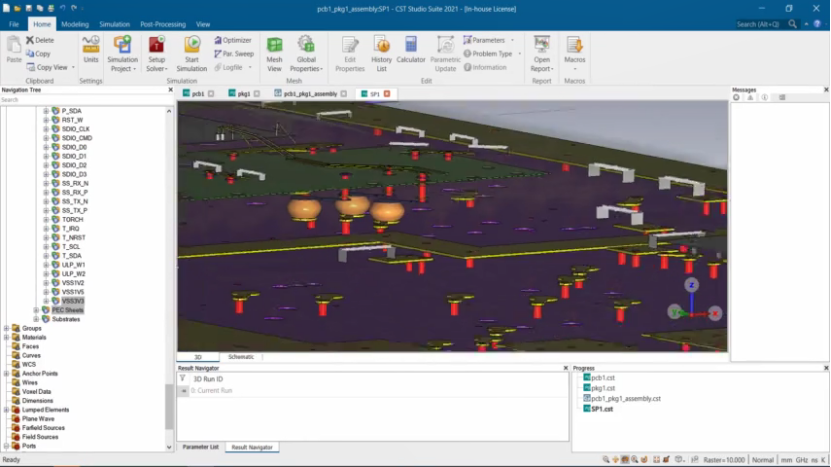This screenshot has height=467, width=831.
Task: Switch to the Schematic view tab
Action: [x=241, y=357]
